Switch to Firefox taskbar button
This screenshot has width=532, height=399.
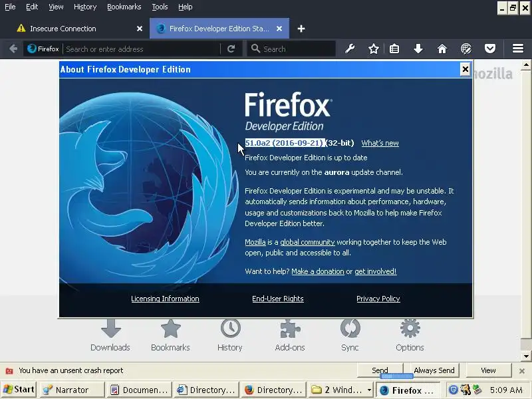pos(409,390)
